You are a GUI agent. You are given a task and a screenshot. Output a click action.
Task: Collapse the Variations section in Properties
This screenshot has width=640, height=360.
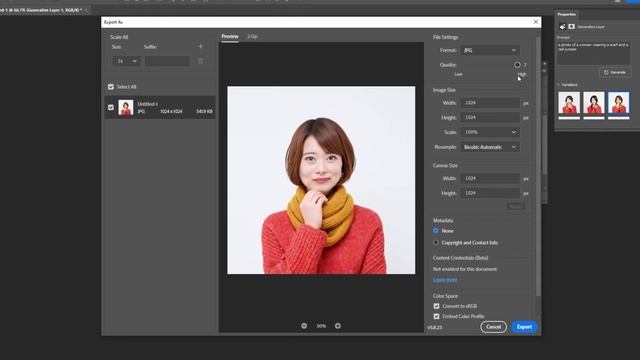click(559, 85)
